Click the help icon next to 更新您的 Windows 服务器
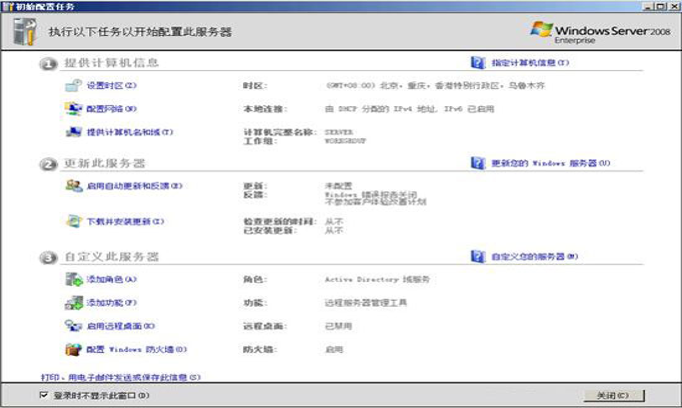 coord(477,162)
